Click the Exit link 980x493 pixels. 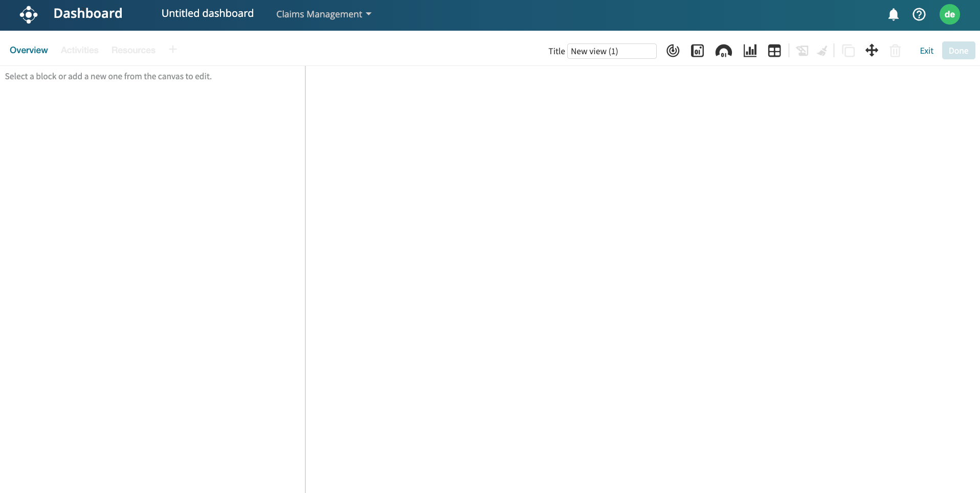coord(926,51)
